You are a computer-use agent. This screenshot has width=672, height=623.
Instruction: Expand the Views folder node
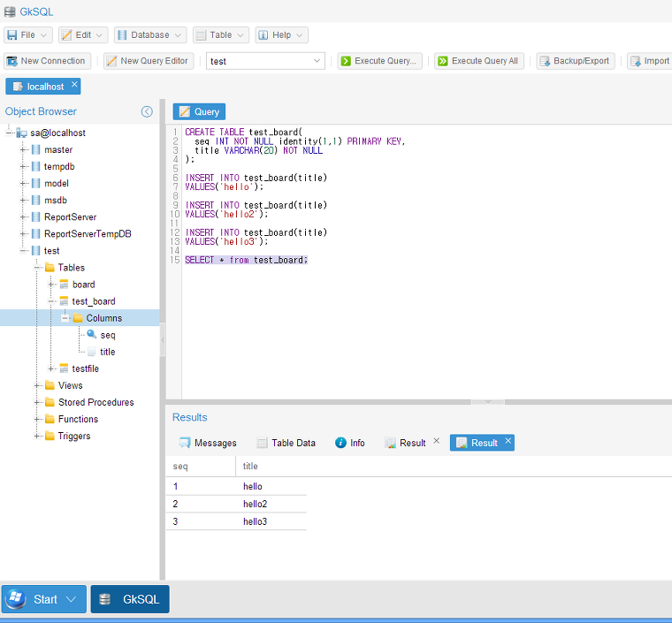pos(37,385)
